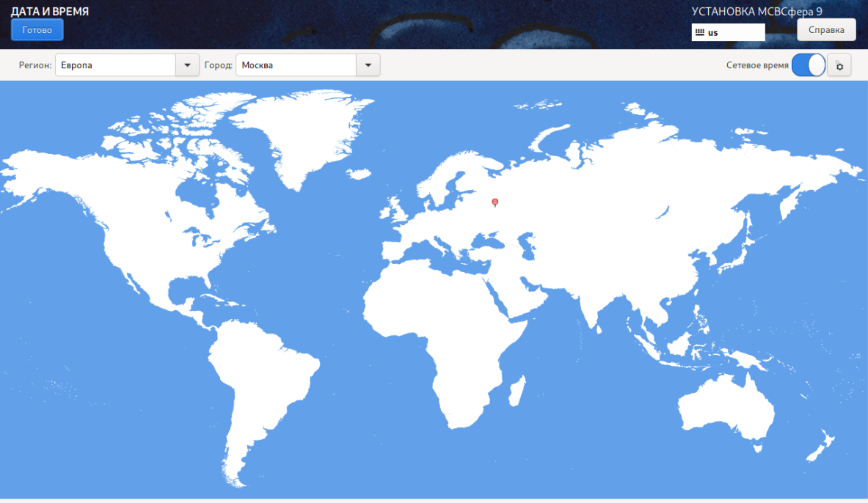Viewport: 868px width, 503px height.
Task: Open network time settings gear icon
Action: point(839,66)
